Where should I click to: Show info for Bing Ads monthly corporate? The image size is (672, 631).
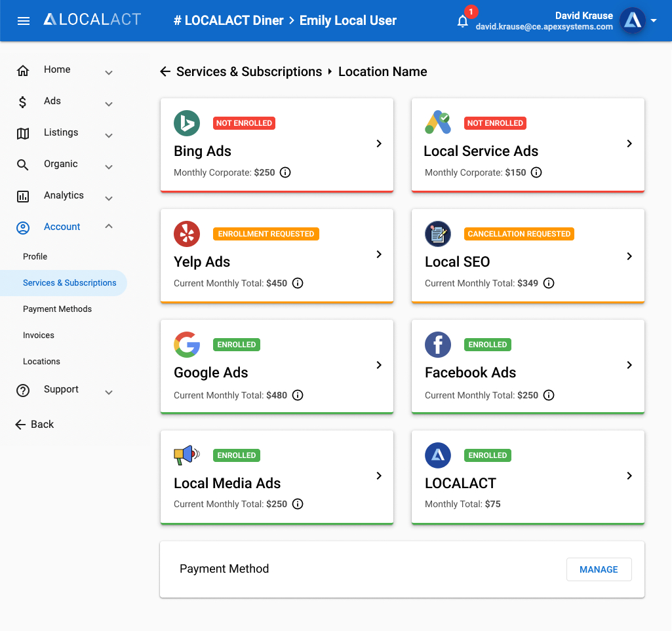(285, 172)
